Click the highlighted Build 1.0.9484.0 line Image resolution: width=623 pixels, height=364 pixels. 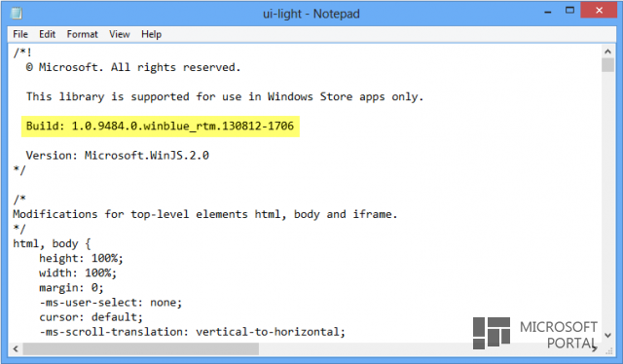160,127
